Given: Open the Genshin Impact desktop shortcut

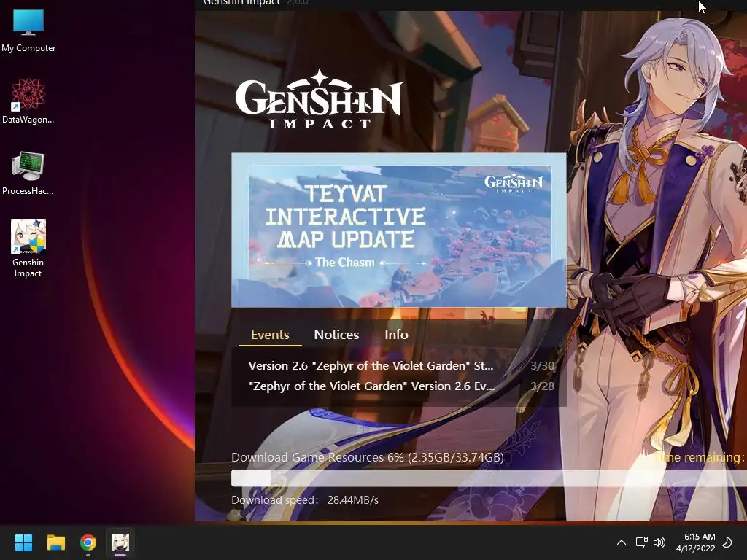Looking at the screenshot, I should tap(28, 248).
